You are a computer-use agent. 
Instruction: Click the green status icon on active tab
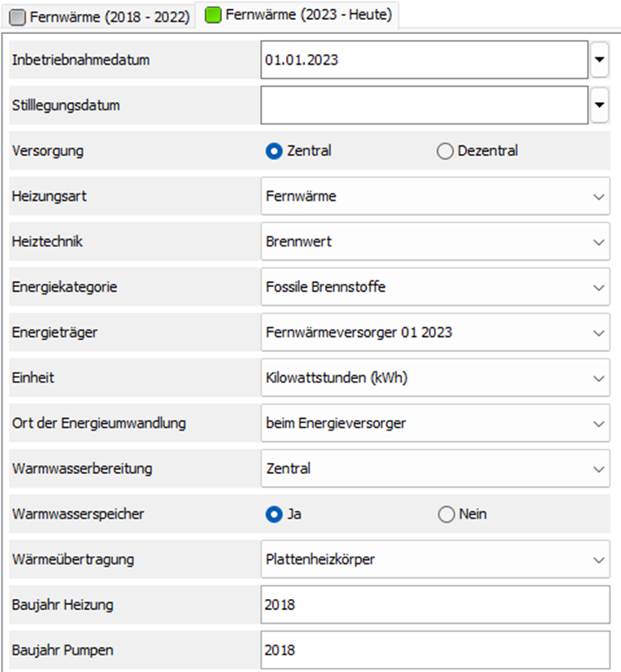pos(213,15)
